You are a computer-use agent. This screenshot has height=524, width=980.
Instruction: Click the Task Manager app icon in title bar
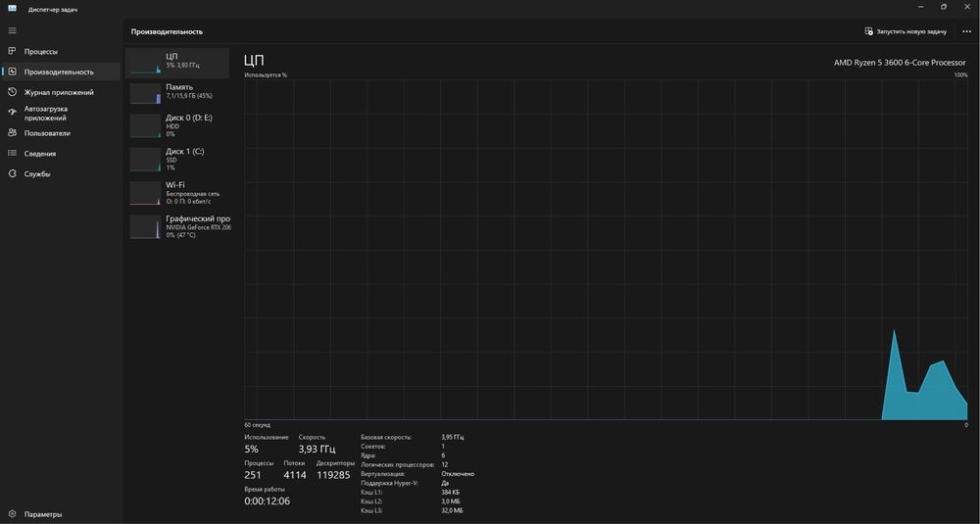pyautogui.click(x=12, y=9)
